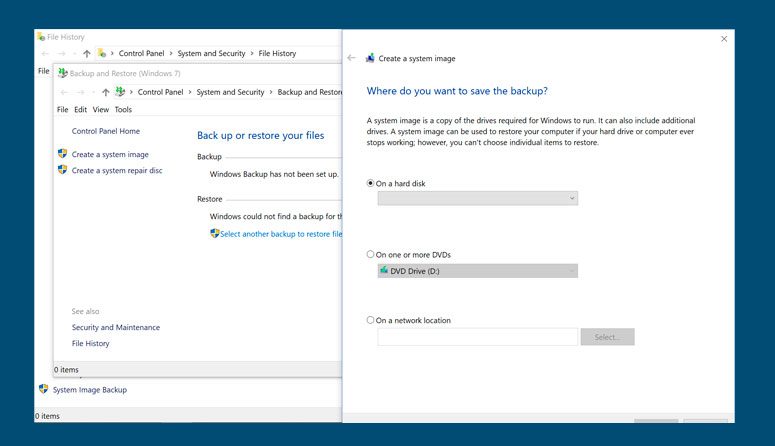Image resolution: width=775 pixels, height=446 pixels.
Task: Go up one level in Backup and Restore
Action: 105,92
